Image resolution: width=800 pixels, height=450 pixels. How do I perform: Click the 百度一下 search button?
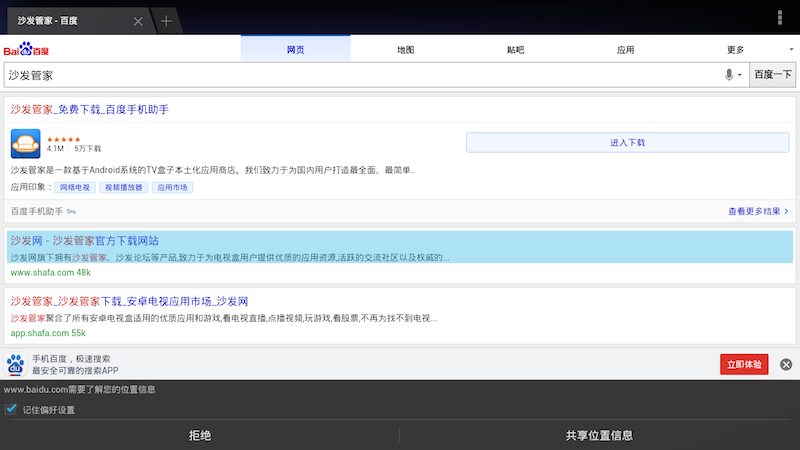coord(772,75)
